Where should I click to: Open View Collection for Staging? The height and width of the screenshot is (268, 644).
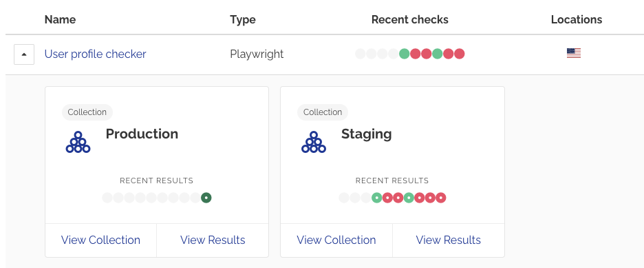[336, 240]
